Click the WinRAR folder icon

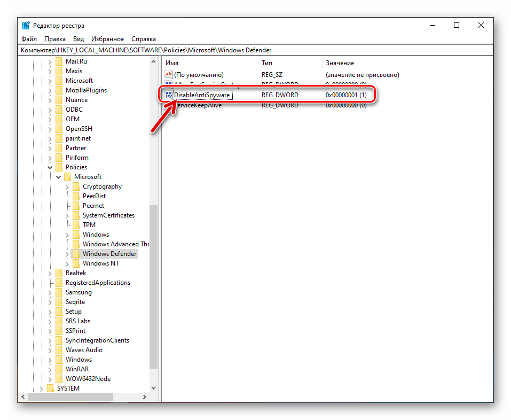tap(59, 369)
